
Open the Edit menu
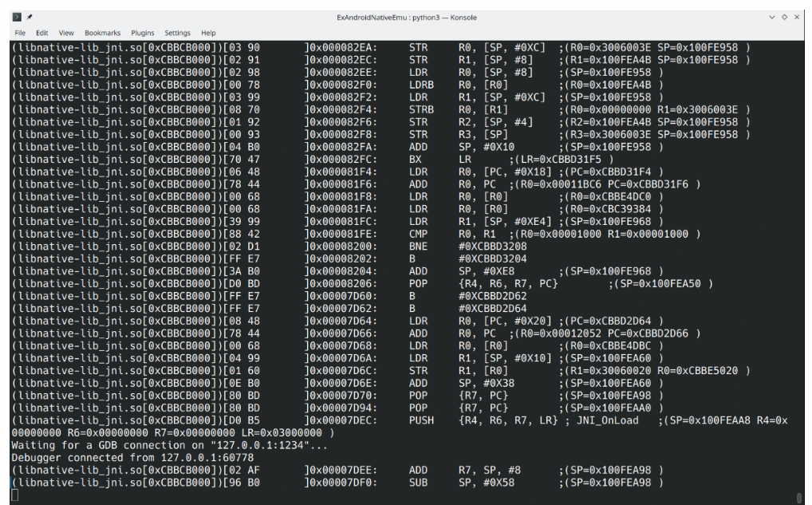click(42, 33)
